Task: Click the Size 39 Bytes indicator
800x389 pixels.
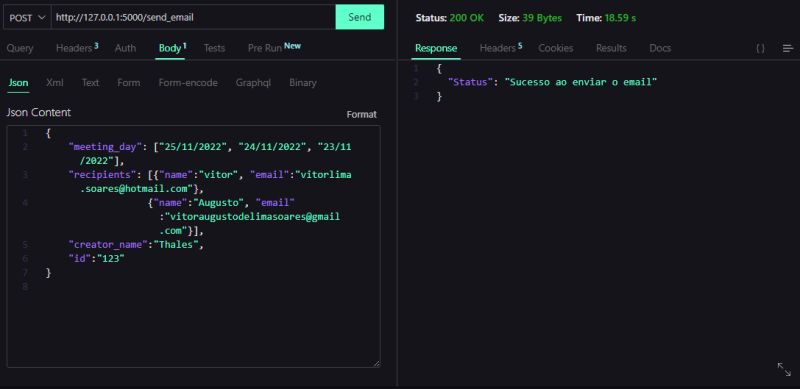Action: (x=530, y=18)
